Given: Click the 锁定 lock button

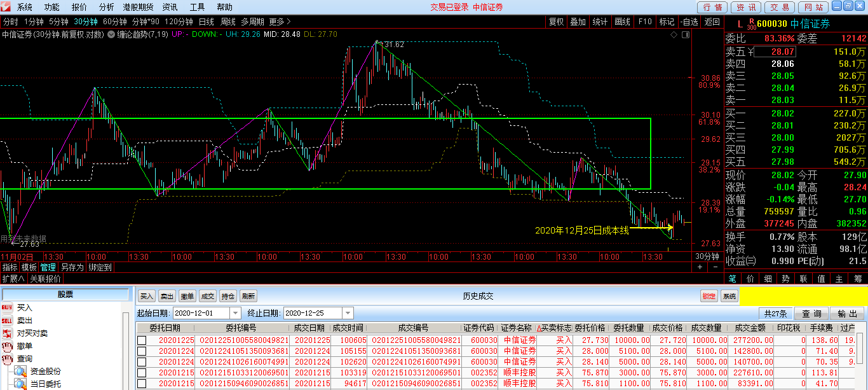Looking at the screenshot, I should tap(709, 296).
